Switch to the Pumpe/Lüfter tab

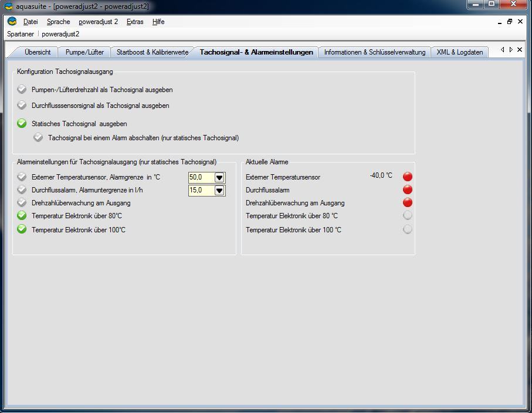click(84, 52)
